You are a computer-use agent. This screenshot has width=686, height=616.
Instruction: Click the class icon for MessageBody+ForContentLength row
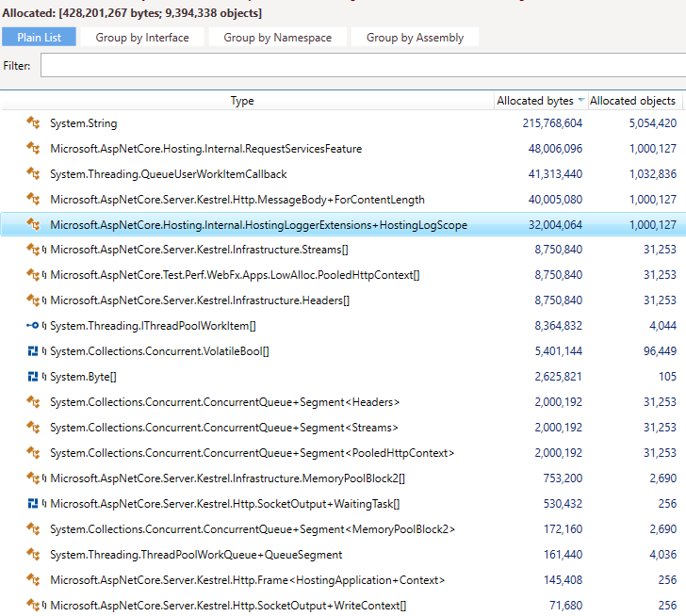33,199
